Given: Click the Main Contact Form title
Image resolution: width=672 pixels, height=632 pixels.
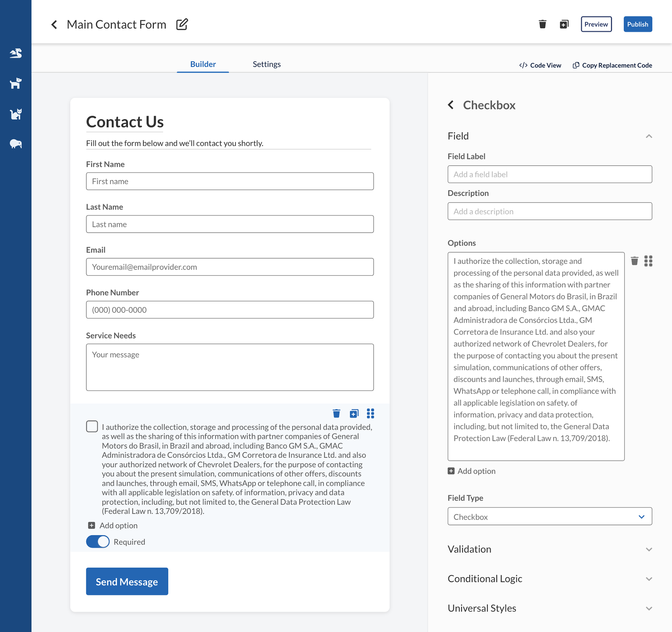Looking at the screenshot, I should tap(117, 24).
